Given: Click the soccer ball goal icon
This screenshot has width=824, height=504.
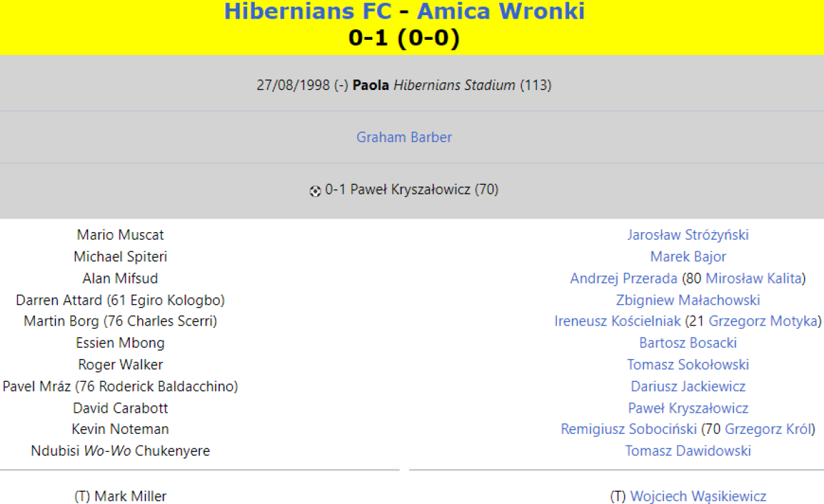Looking at the screenshot, I should click(315, 191).
